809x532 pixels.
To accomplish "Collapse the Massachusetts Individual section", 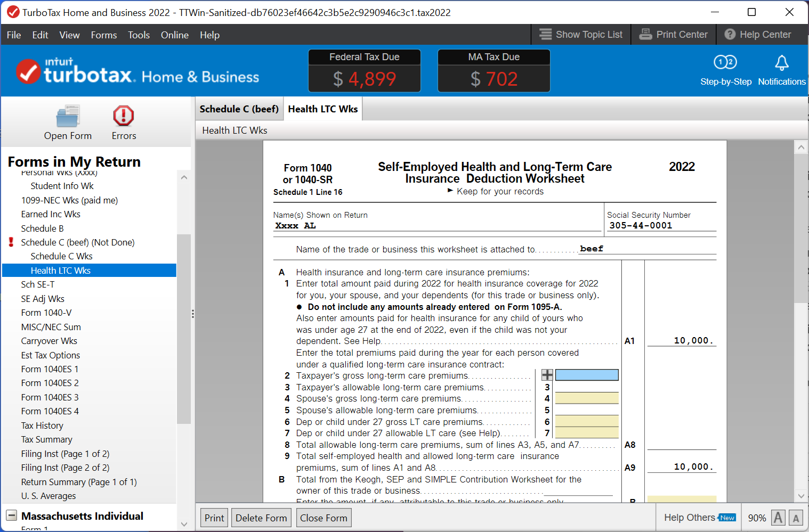I will tap(11, 515).
